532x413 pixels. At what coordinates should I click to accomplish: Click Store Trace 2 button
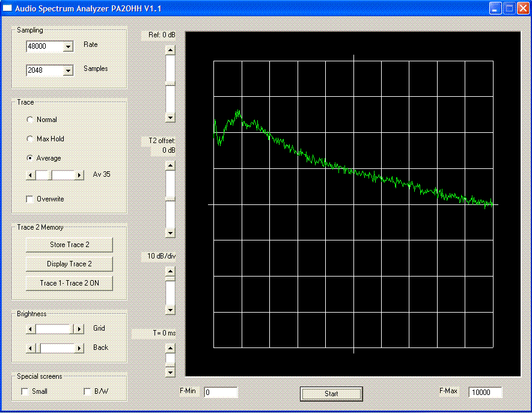click(x=69, y=245)
